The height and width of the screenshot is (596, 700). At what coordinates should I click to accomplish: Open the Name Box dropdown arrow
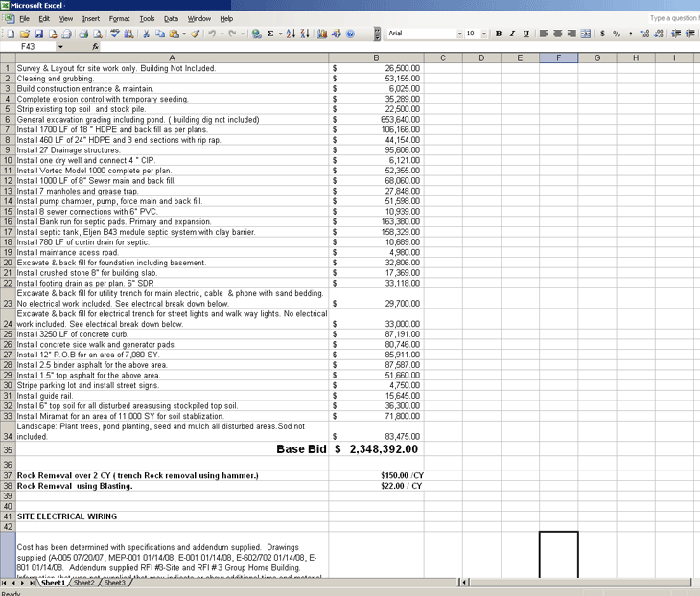pyautogui.click(x=60, y=46)
